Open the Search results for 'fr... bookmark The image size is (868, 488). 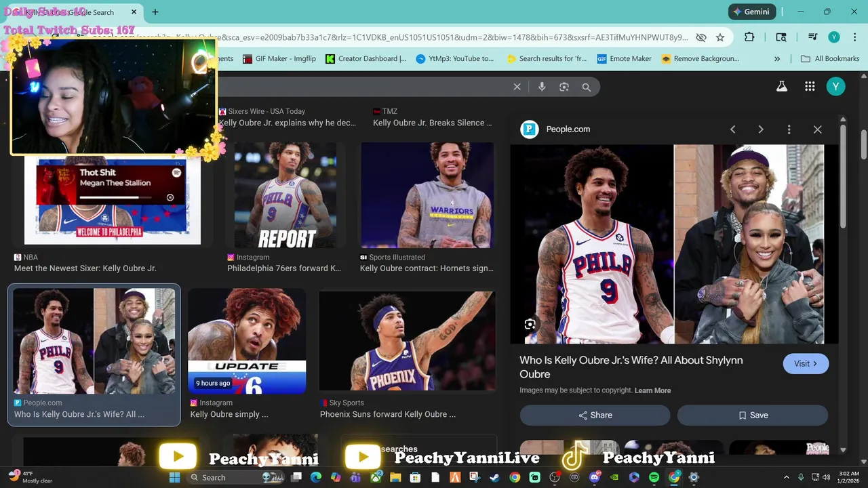[x=547, y=59]
